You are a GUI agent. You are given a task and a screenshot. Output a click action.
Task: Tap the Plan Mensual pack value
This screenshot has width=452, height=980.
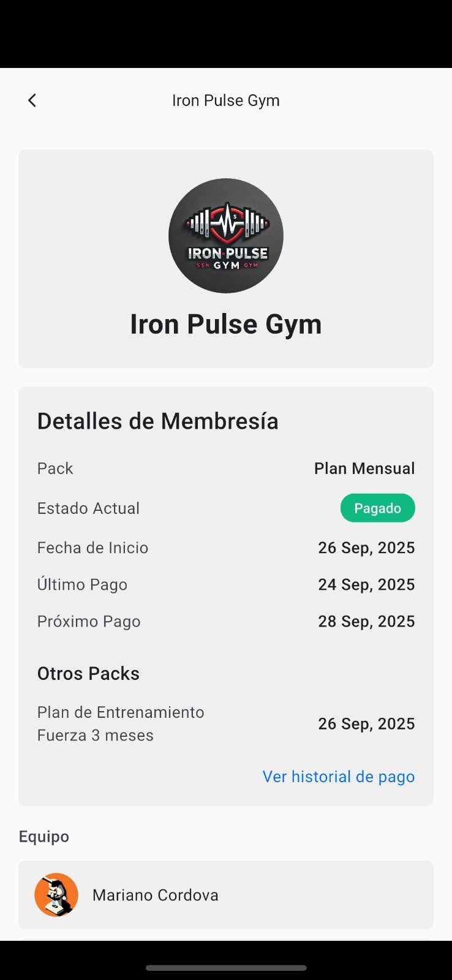tap(364, 469)
